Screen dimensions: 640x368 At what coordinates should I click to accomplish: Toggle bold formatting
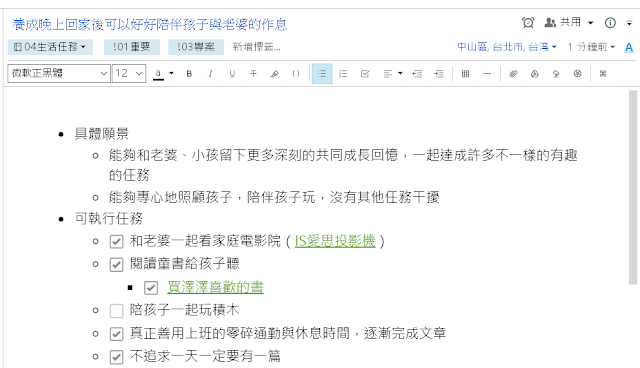pos(189,74)
